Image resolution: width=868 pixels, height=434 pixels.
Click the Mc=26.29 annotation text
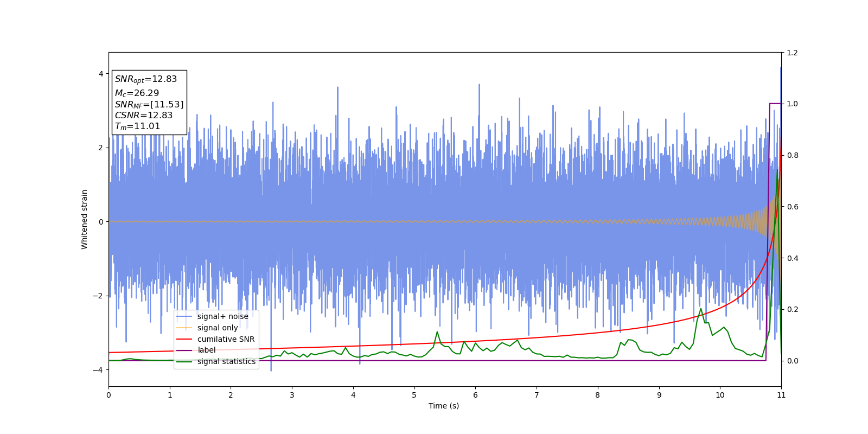pos(137,93)
